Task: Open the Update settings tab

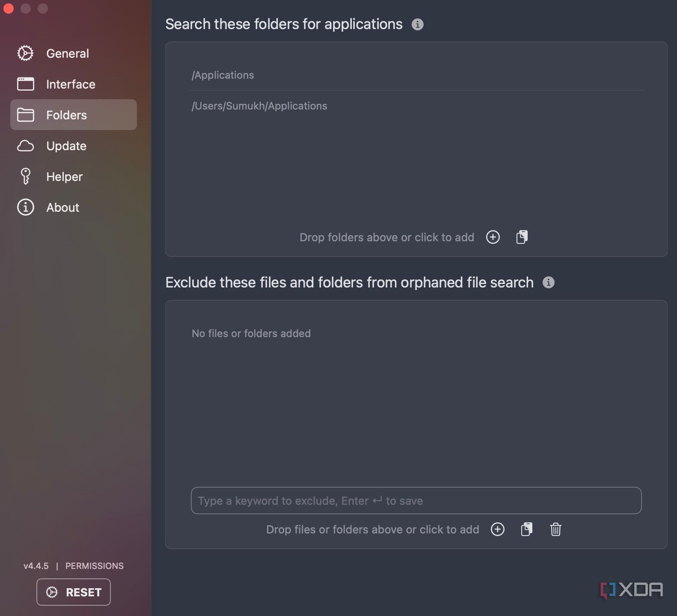Action: (x=74, y=146)
